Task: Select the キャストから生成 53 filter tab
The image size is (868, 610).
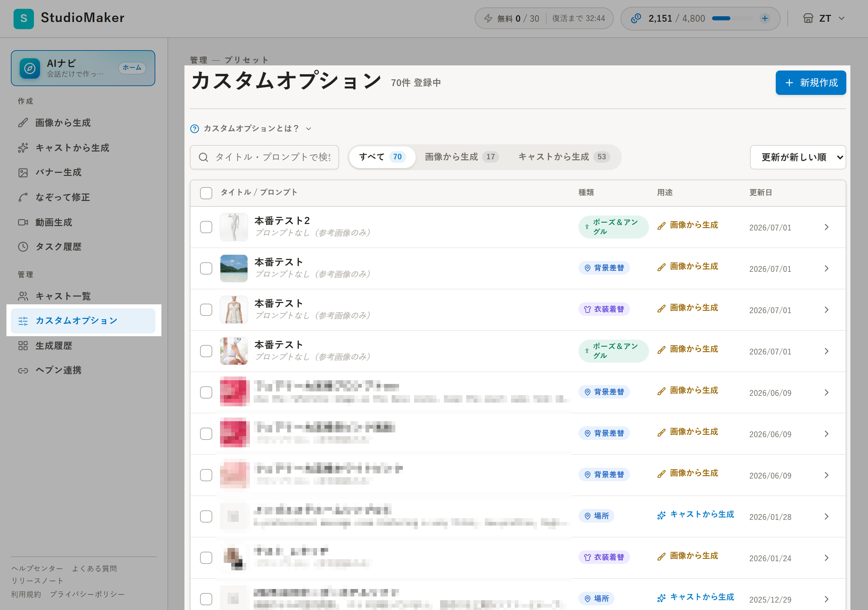Action: point(564,157)
